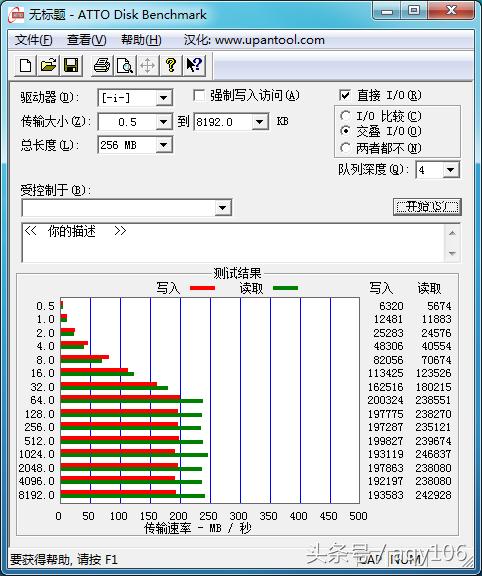Open About via question mark icon
The height and width of the screenshot is (576, 482).
click(x=170, y=66)
